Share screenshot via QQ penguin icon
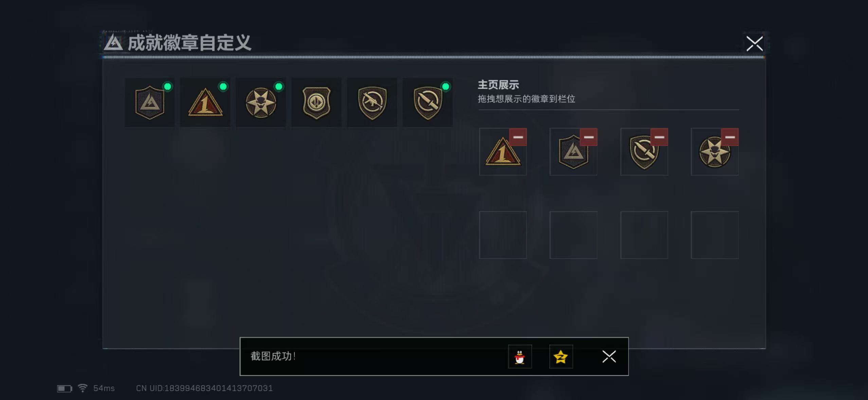Viewport: 868px width, 400px height. pos(520,357)
